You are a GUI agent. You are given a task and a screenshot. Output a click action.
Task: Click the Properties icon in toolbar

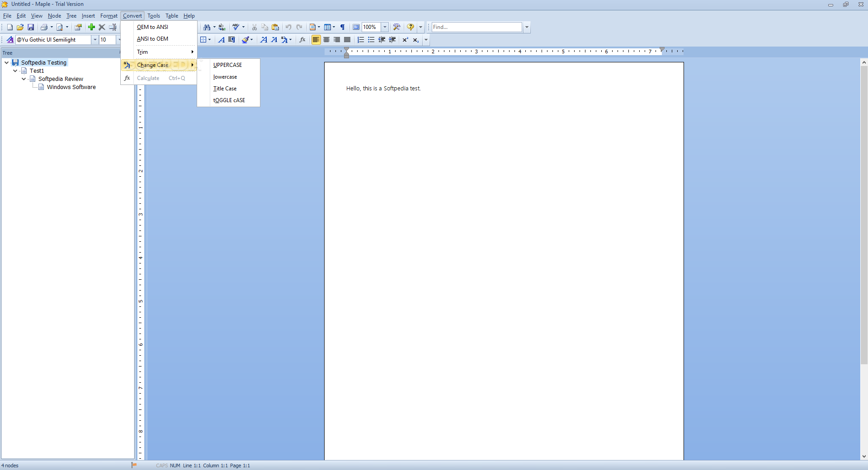tap(78, 27)
